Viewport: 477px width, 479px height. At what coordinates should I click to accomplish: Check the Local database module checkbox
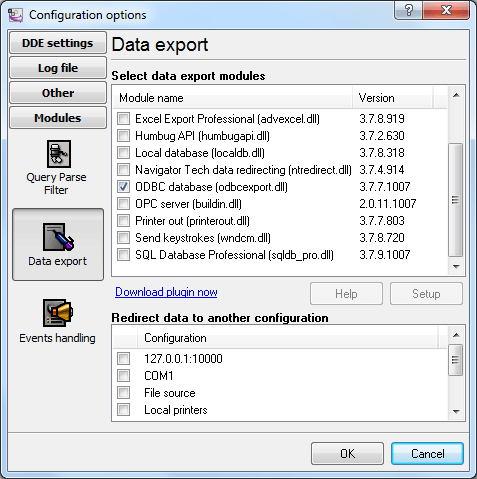pyautogui.click(x=123, y=153)
